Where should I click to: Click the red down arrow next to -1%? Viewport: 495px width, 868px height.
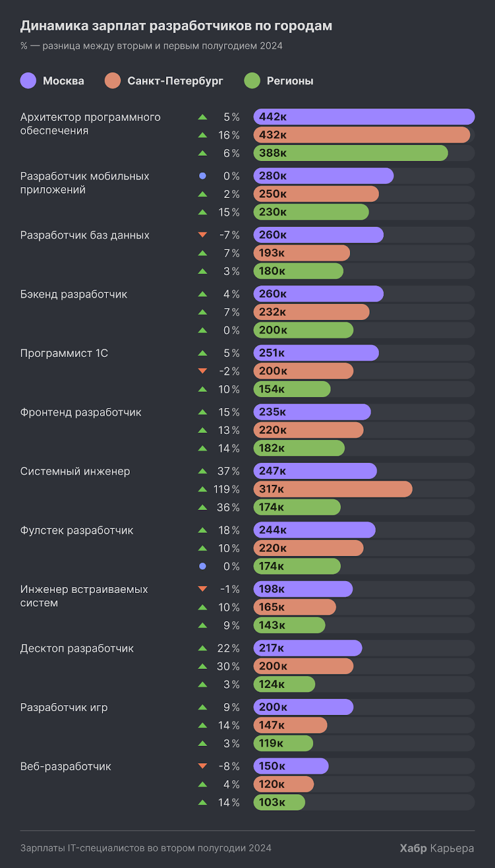pyautogui.click(x=202, y=589)
